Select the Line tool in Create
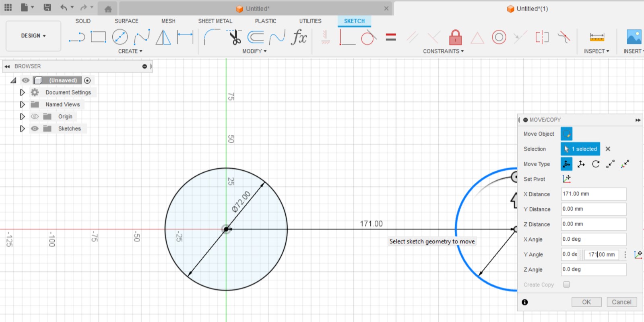 click(x=77, y=37)
